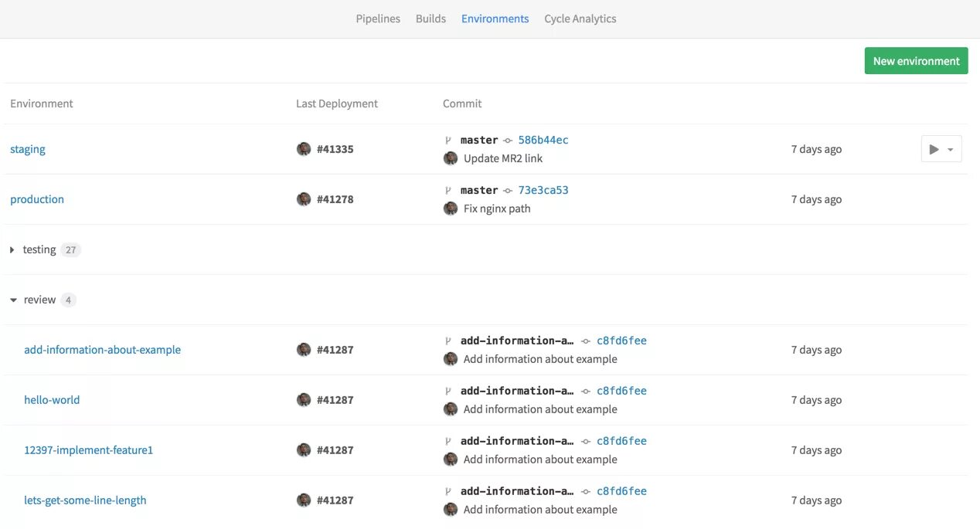Open the Builds tab

point(430,19)
